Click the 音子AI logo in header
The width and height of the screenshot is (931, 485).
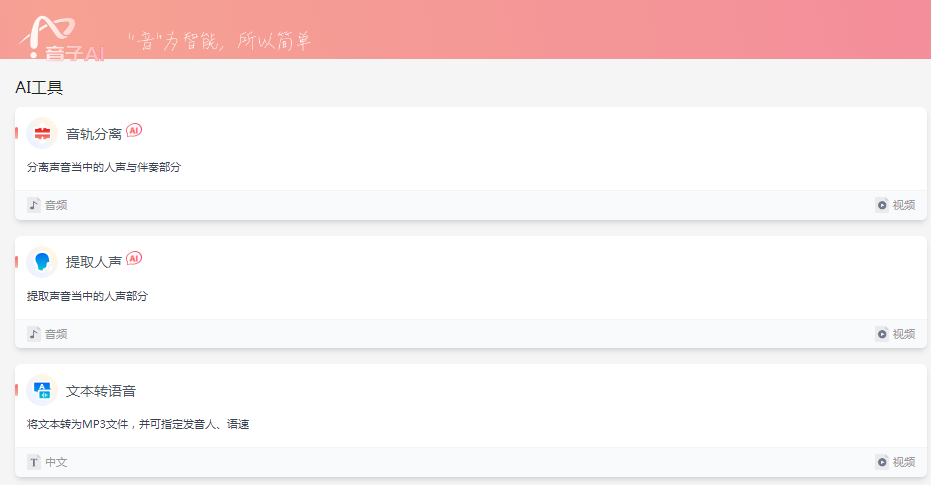point(62,39)
